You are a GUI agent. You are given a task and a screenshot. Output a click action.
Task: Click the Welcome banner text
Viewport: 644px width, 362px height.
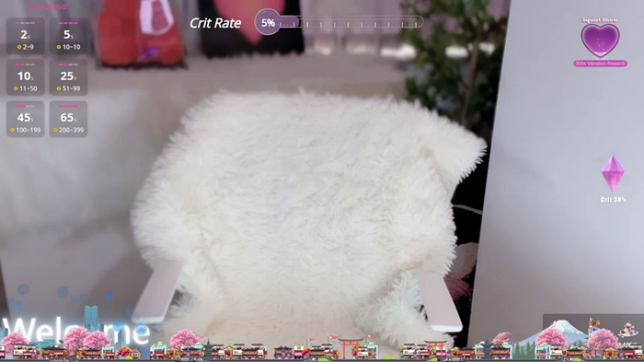76,331
